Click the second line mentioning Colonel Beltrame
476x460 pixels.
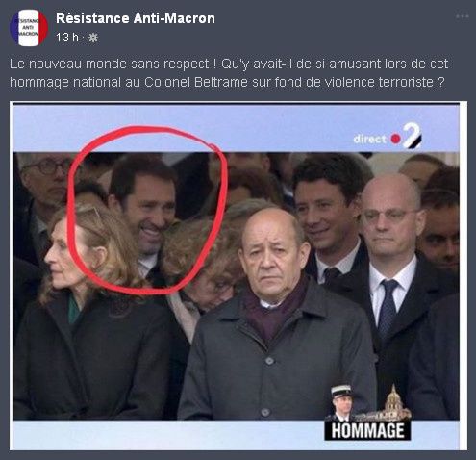227,83
